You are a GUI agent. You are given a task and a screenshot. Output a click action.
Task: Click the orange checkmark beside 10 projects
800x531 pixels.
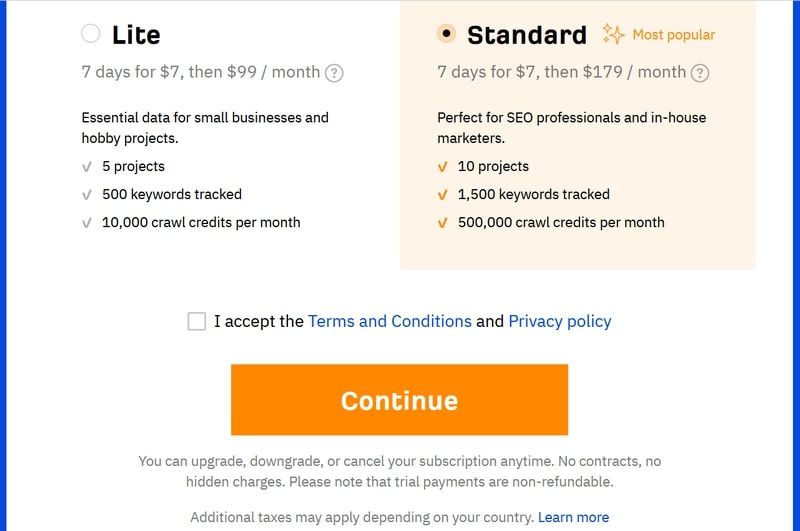(x=442, y=167)
